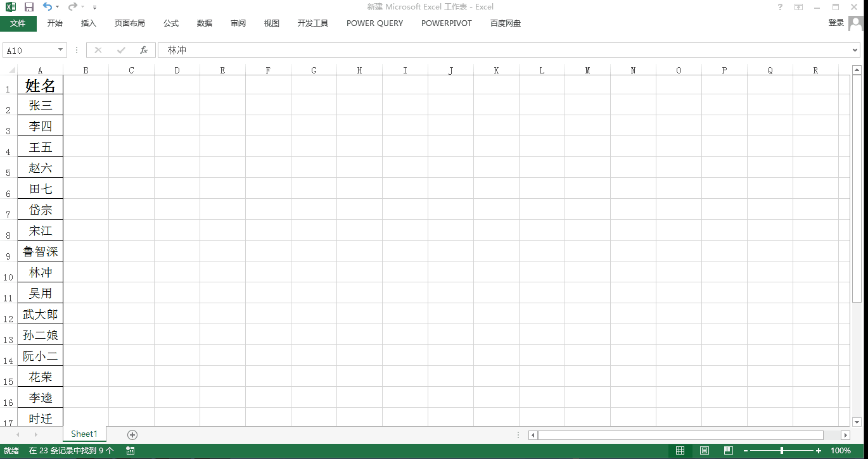Click the macro recording icon in status bar

(130, 451)
